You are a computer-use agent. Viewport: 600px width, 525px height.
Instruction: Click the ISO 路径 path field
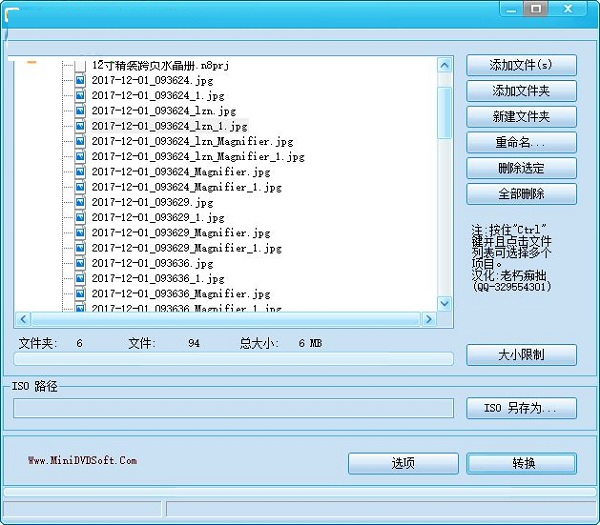click(x=233, y=408)
